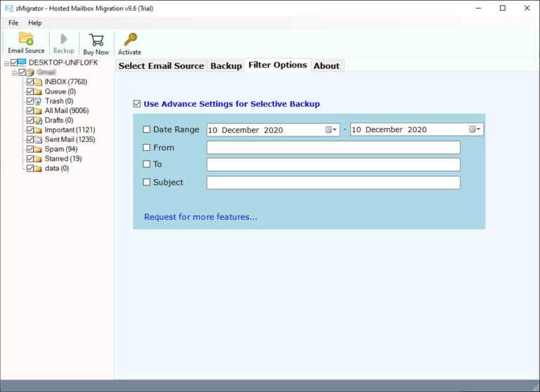Image resolution: width=540 pixels, height=392 pixels.
Task: Select INBOX (7768) tree label
Action: pos(66,82)
